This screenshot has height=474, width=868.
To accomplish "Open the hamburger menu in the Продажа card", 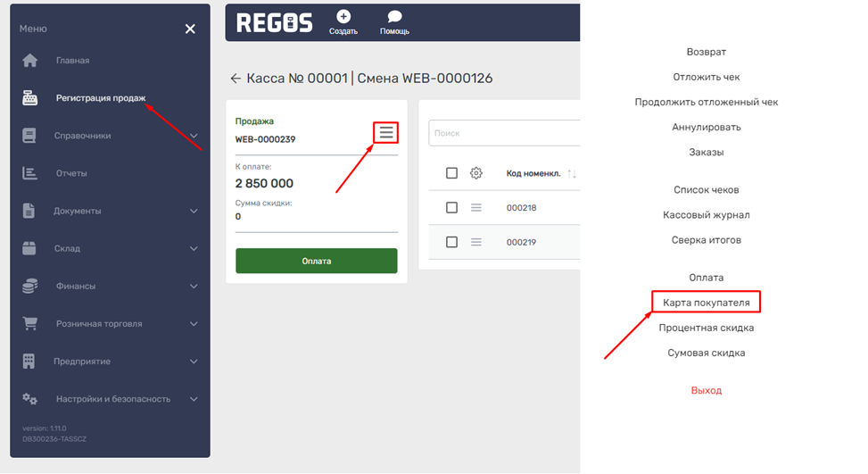I will pos(385,132).
